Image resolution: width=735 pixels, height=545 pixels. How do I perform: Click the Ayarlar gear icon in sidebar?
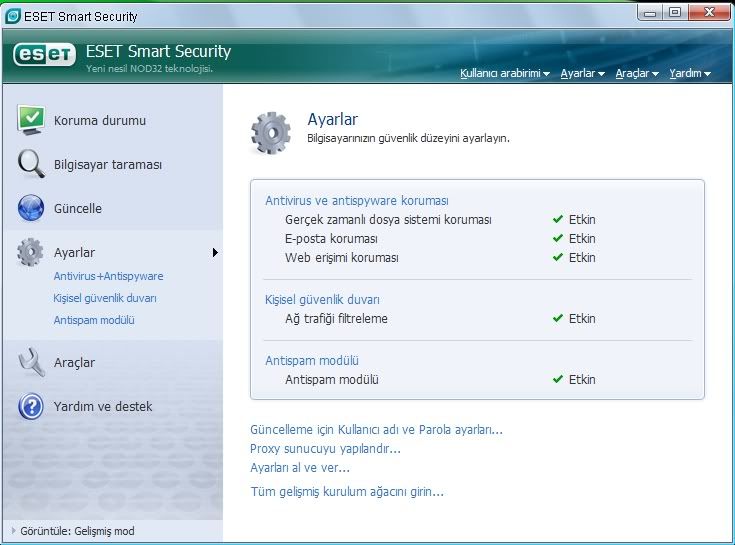(30, 252)
